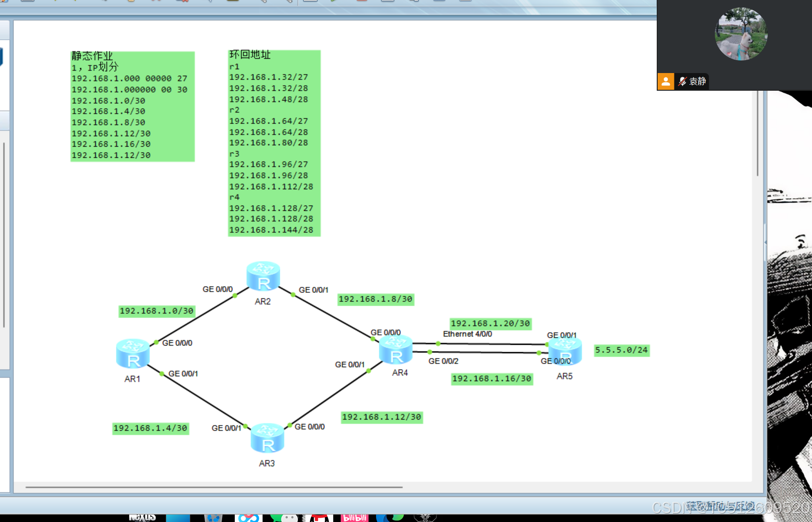Click the 192.168.1.144/28 line in loopback note

[271, 230]
